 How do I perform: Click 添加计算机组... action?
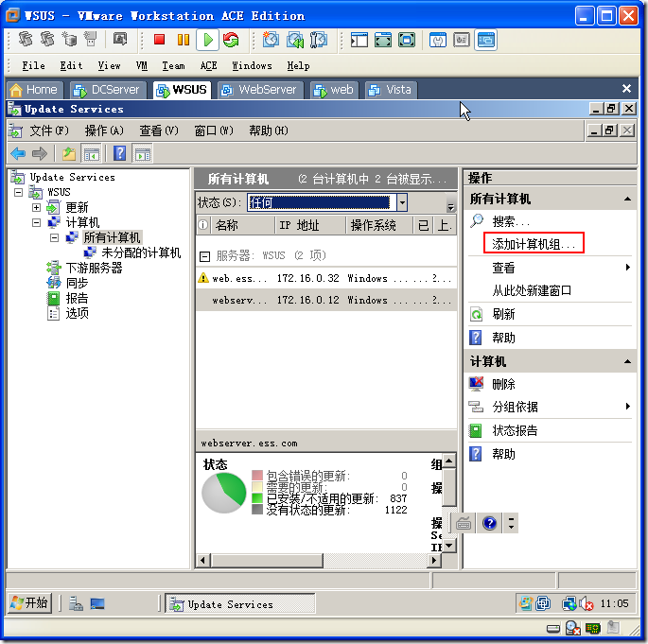pos(534,244)
